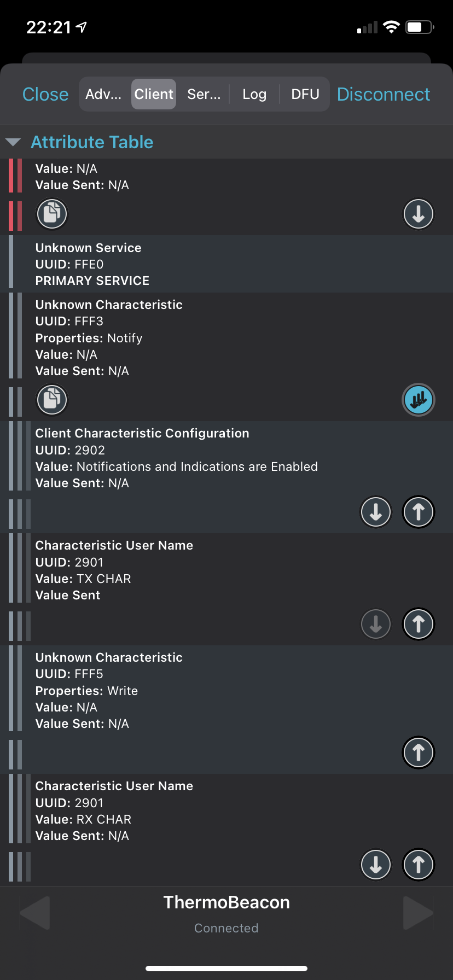This screenshot has width=453, height=980.
Task: Read the top characteristic value
Action: (419, 214)
